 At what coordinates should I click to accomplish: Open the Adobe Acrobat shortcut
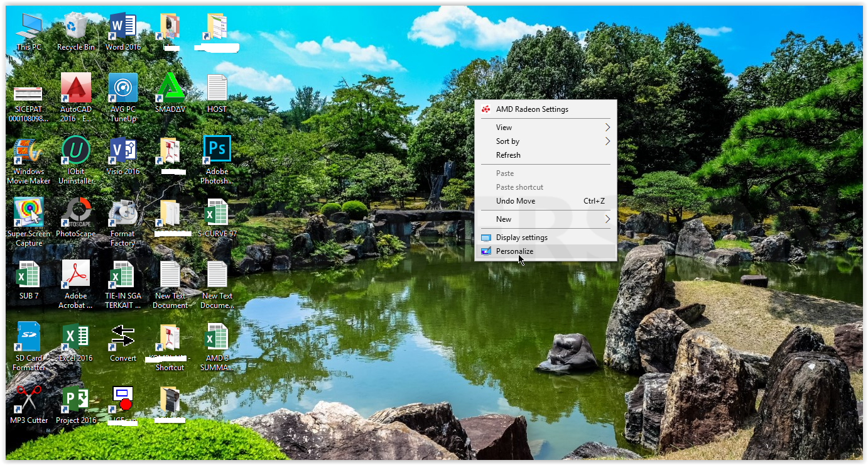(76, 284)
